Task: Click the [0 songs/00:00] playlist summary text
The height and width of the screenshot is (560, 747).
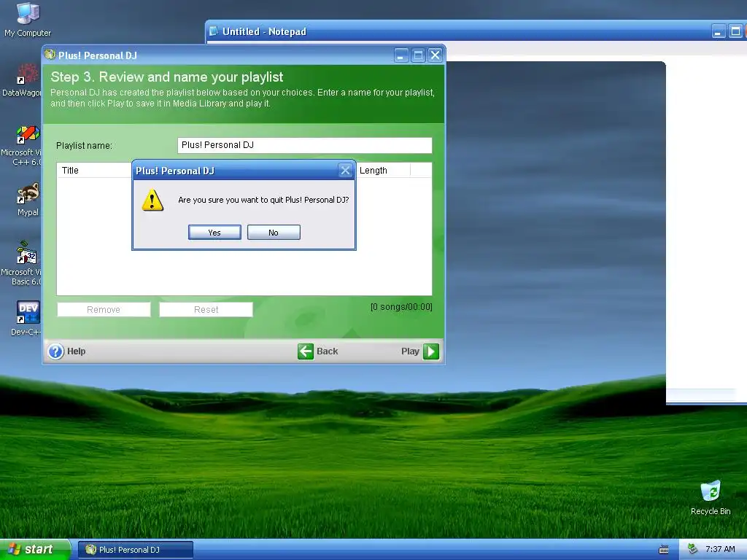Action: pyautogui.click(x=401, y=307)
